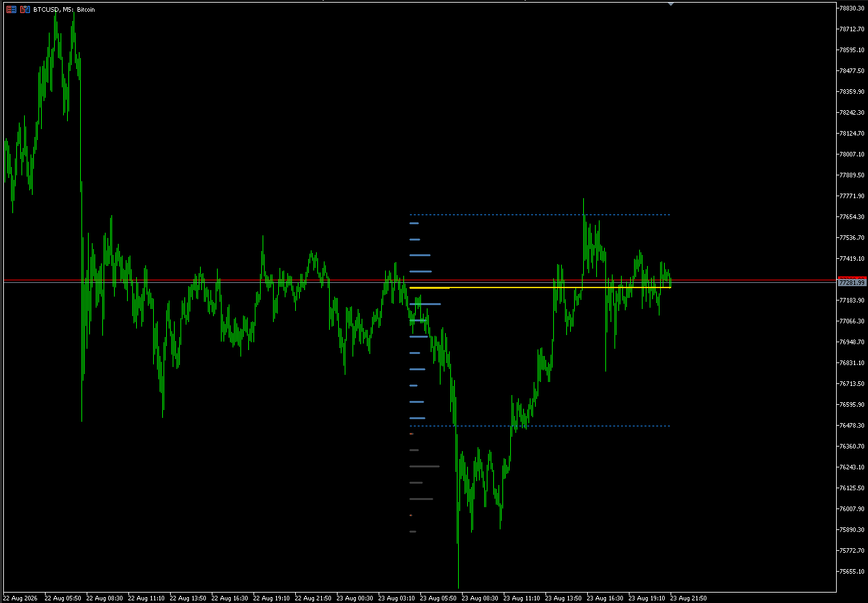Click the 23 Aug 11:10 time label

point(521,598)
